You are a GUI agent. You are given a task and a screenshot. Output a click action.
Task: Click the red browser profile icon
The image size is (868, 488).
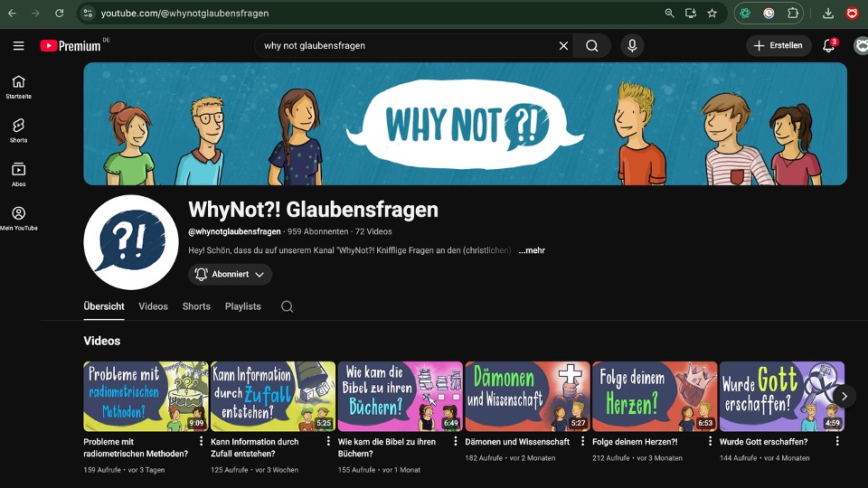tap(853, 14)
